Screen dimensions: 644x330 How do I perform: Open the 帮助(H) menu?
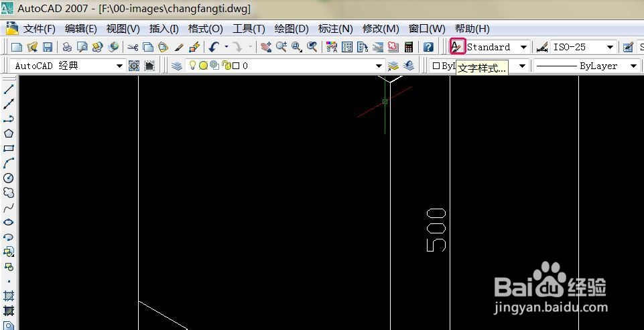pos(472,29)
